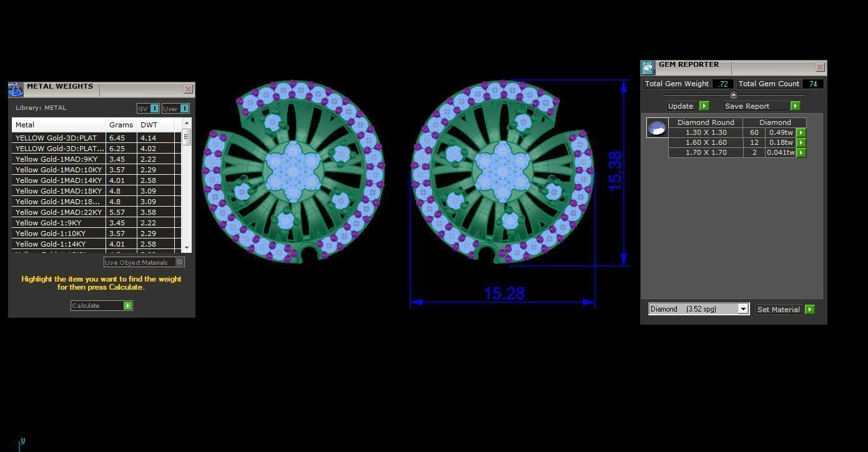Click the DWT column header
Screen dimensions: 868x452
[156, 125]
